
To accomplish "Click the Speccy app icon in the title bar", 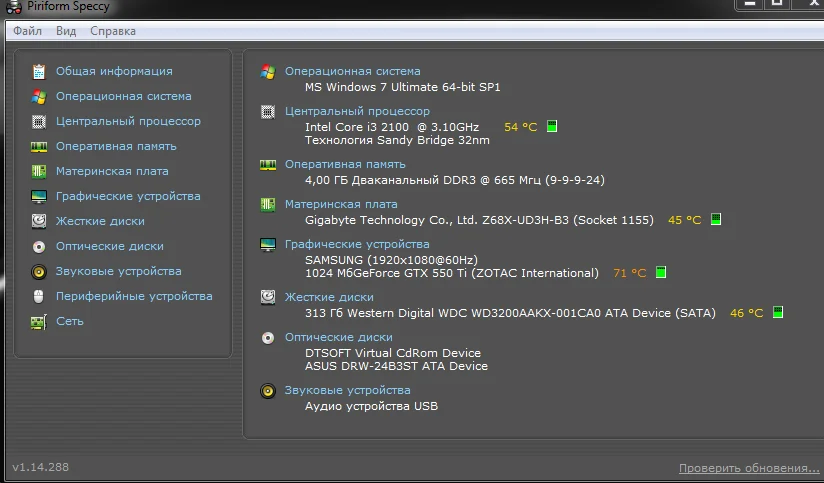I will pos(13,7).
